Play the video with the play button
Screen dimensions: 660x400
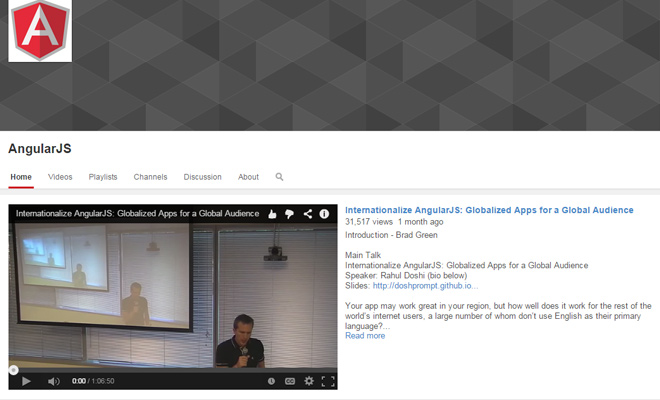pos(26,381)
